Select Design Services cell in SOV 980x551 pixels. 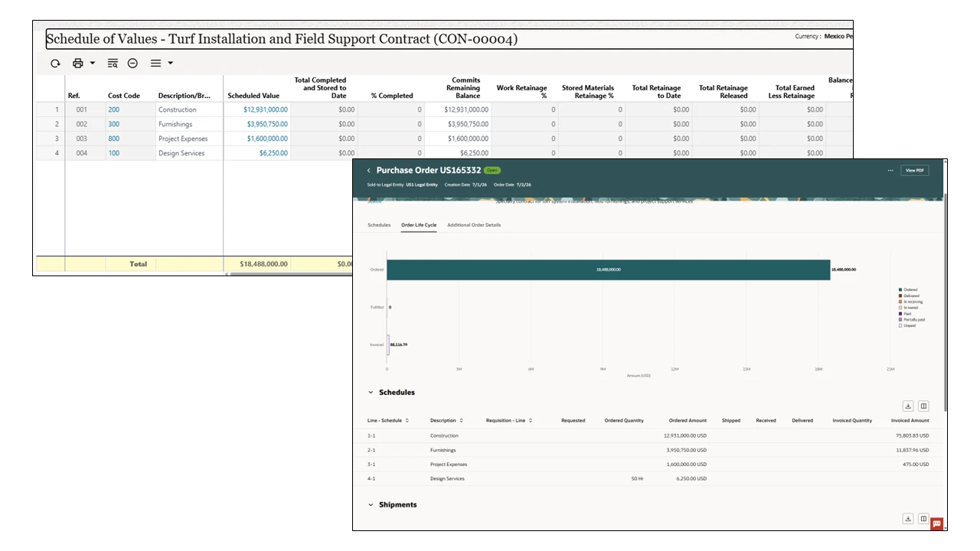coord(189,153)
